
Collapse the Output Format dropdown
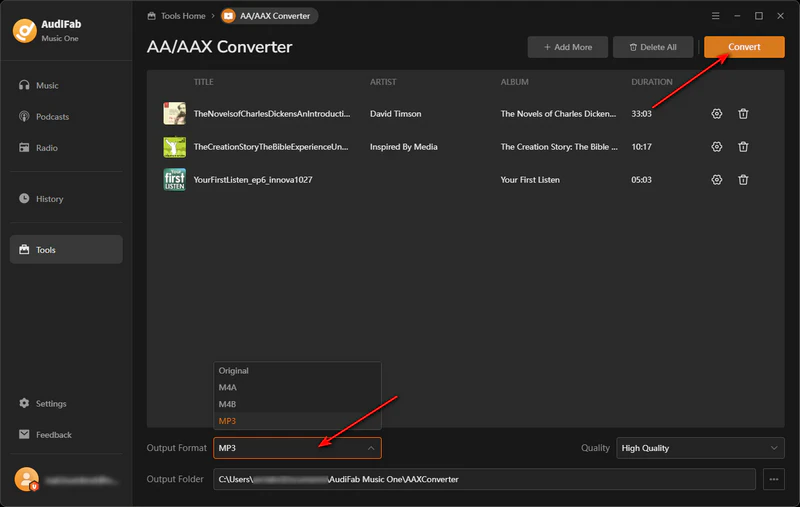coord(297,448)
